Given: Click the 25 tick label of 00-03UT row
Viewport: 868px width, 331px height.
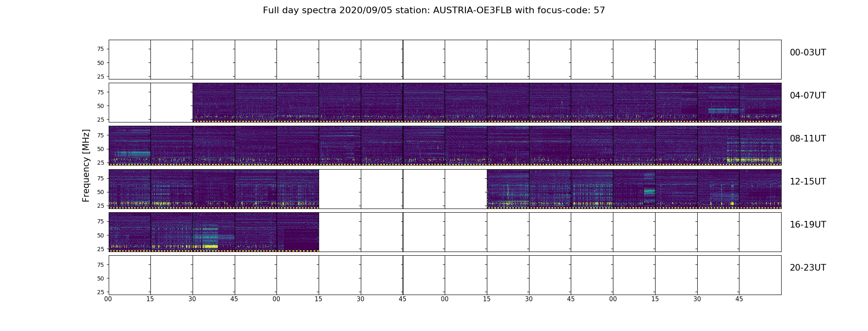Looking at the screenshot, I should pyautogui.click(x=100, y=77).
